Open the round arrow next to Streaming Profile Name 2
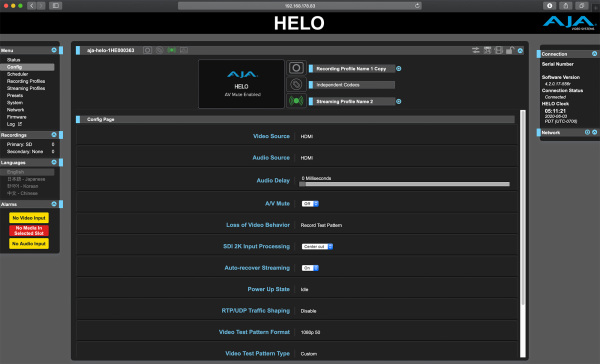This screenshot has height=364, width=600. (x=399, y=101)
